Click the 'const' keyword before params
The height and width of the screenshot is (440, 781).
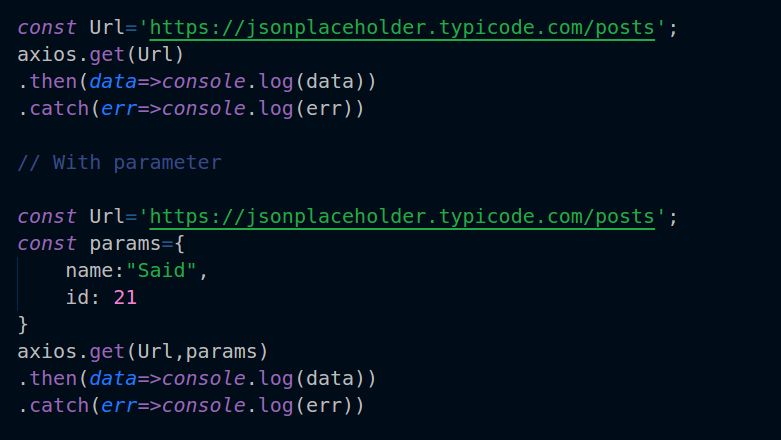(46, 244)
